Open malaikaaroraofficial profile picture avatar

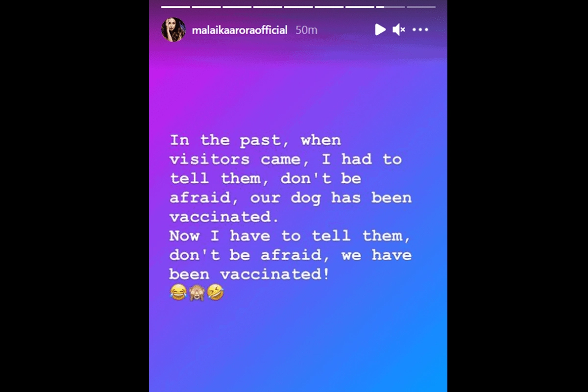pyautogui.click(x=173, y=30)
